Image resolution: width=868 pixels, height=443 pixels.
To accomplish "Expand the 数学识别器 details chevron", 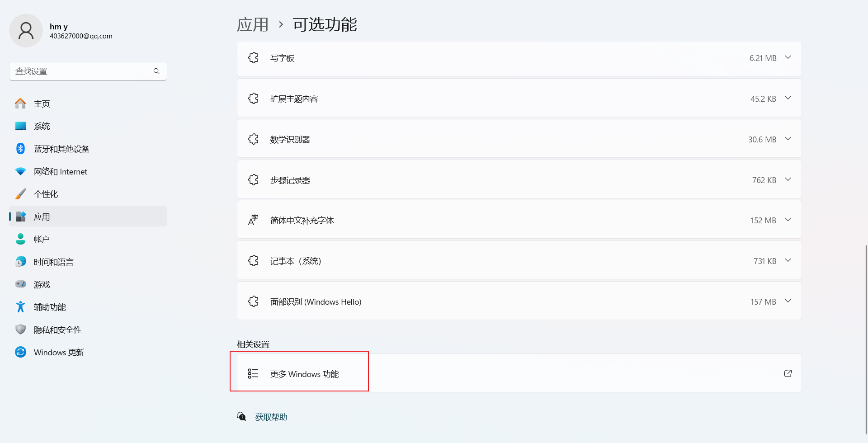I will click(788, 139).
